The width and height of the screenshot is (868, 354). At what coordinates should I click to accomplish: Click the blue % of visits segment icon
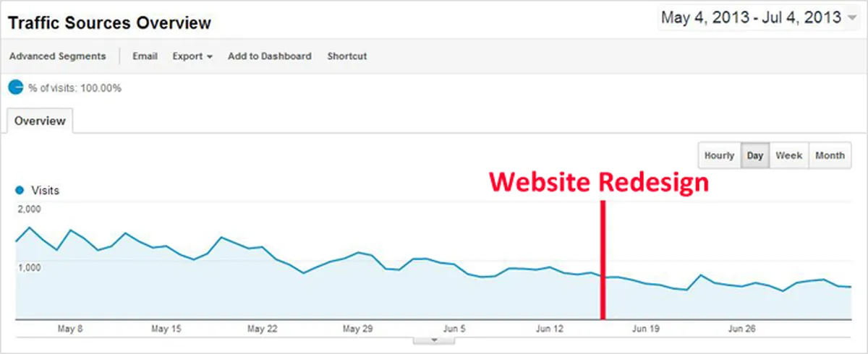16,88
